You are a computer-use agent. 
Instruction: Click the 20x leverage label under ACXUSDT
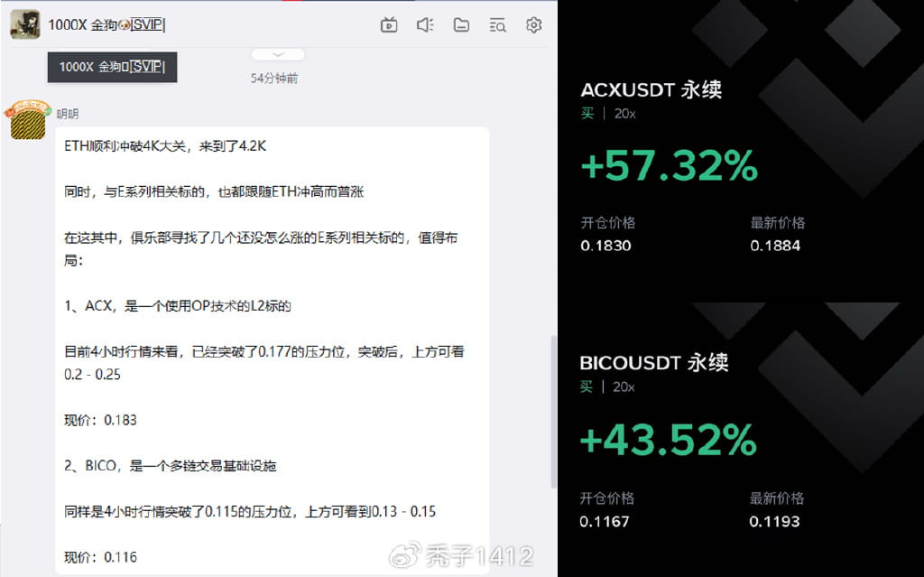tap(624, 114)
